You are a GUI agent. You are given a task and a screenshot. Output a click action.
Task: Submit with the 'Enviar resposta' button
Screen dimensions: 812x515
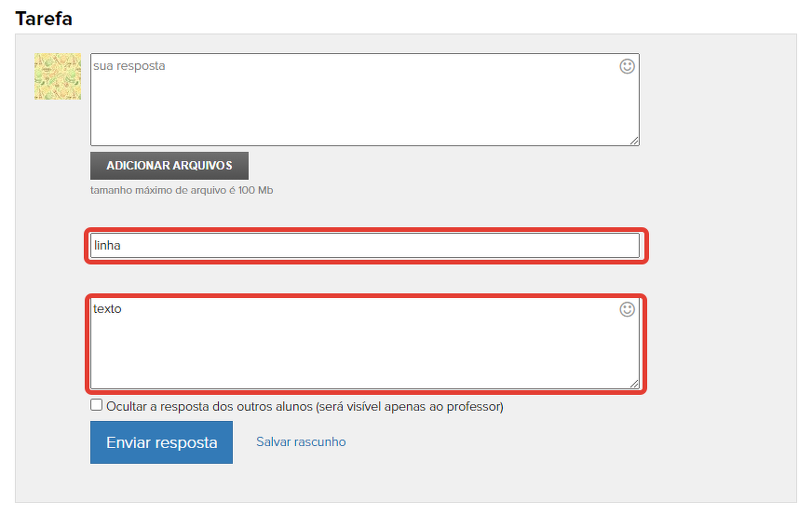pos(161,442)
